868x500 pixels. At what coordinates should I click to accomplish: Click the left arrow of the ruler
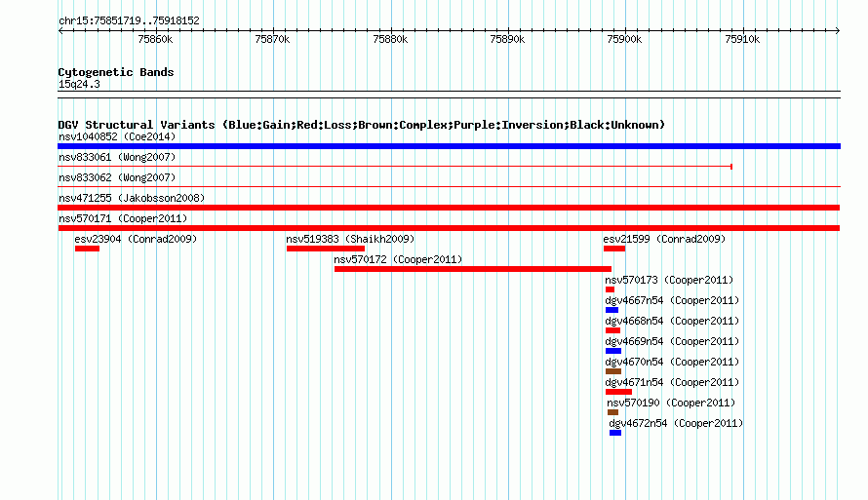(60, 31)
